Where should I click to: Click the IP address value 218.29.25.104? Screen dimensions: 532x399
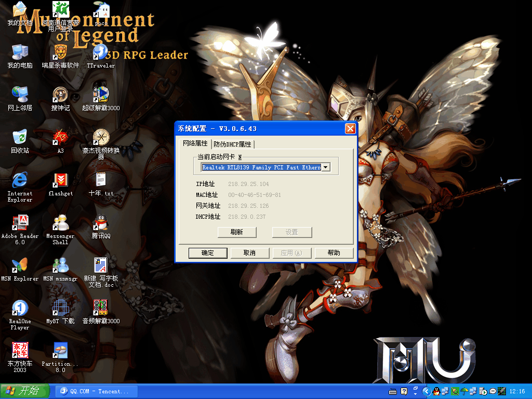point(248,184)
